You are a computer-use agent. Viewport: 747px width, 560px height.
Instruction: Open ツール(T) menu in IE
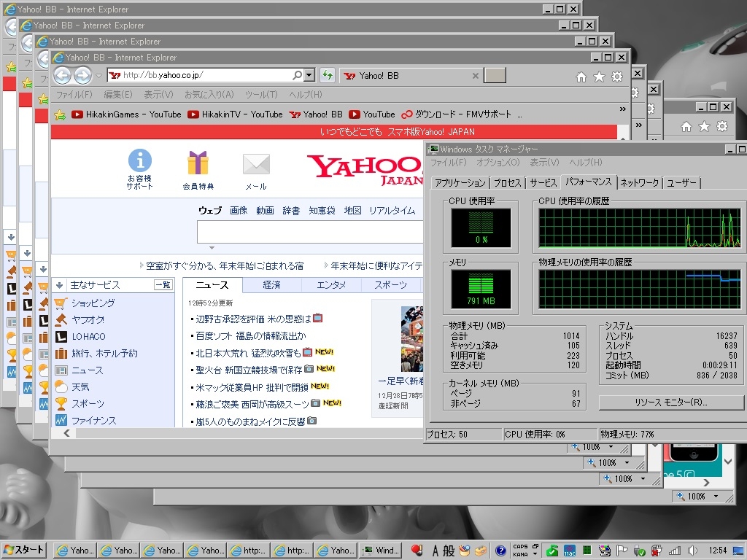pos(262,94)
